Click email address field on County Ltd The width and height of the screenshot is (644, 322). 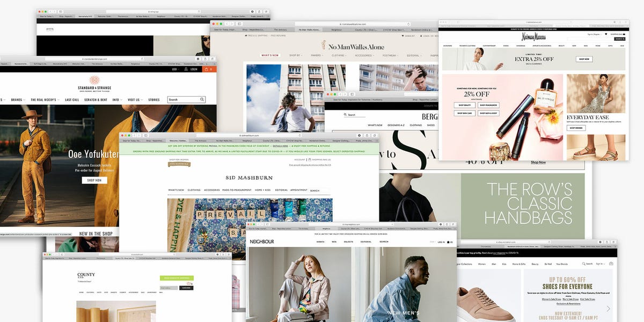coord(169,288)
